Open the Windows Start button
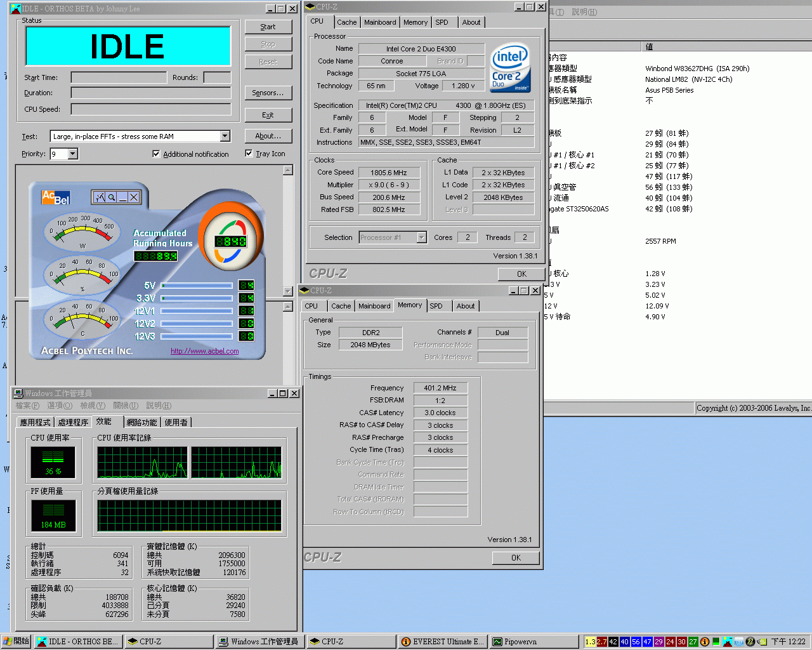The height and width of the screenshot is (650, 812). 16,642
